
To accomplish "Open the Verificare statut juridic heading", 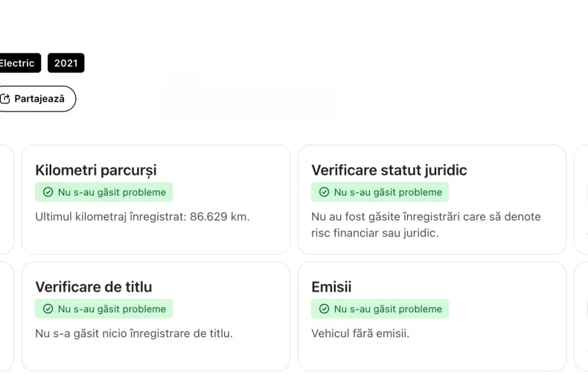I will coord(389,170).
